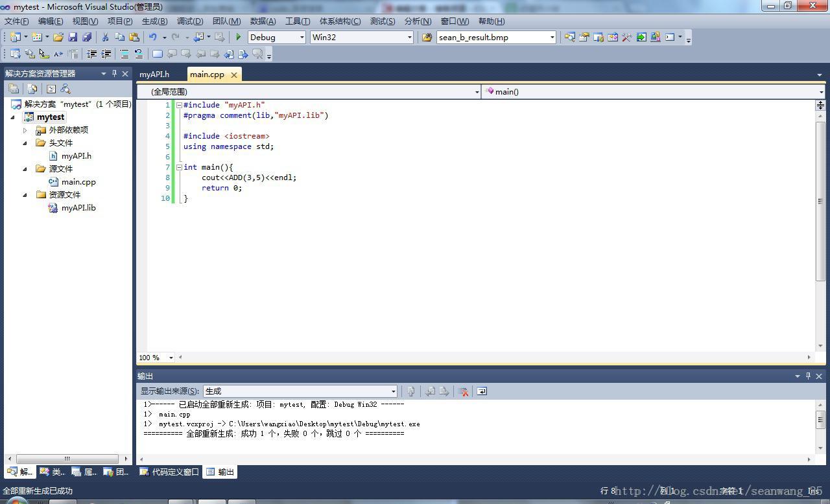Open the 生成(B) menu
This screenshot has height=504, width=830.
point(154,21)
